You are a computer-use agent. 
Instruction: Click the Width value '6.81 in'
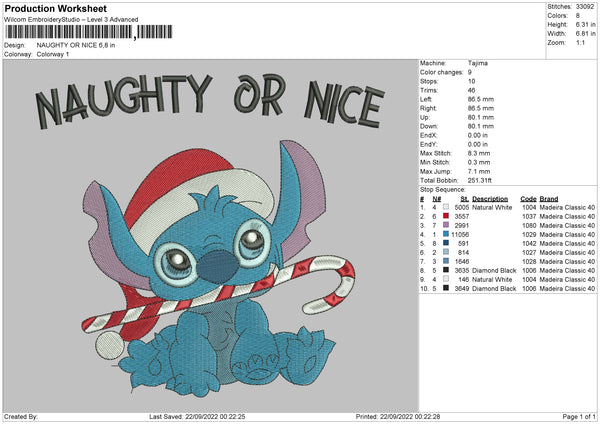click(x=585, y=34)
